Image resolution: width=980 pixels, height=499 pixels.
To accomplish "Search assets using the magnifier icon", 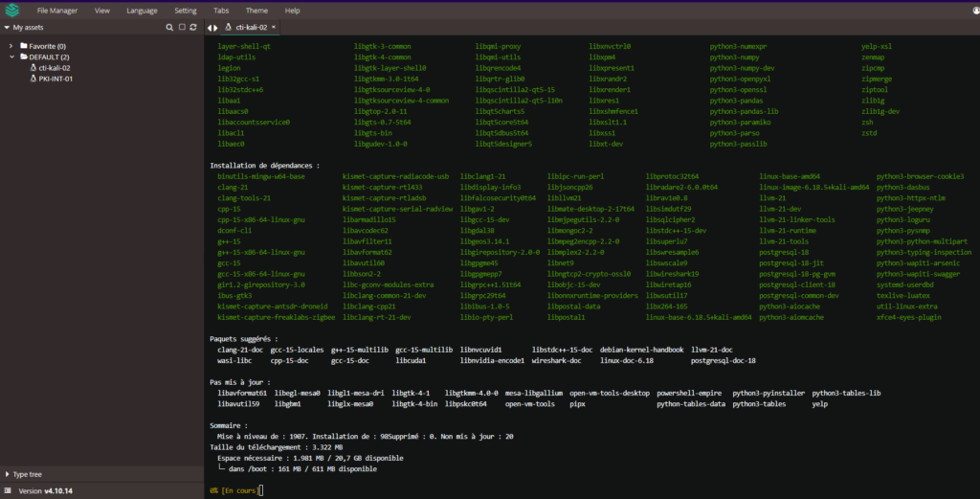I will 169,28.
